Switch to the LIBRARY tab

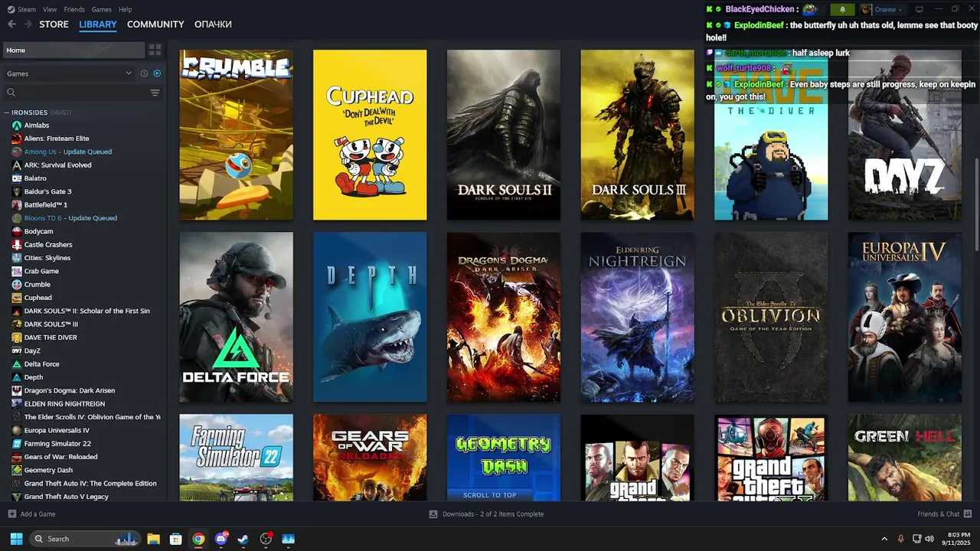point(98,24)
